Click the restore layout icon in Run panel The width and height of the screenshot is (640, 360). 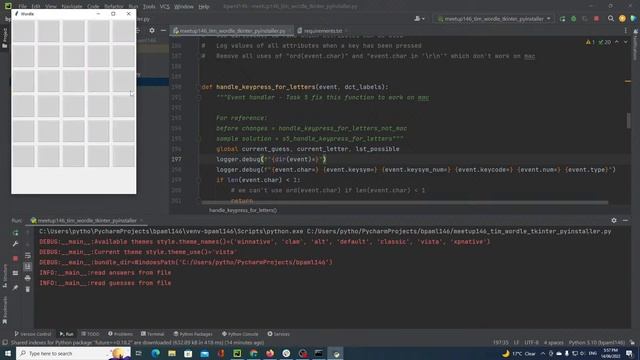pyautogui.click(x=16, y=273)
